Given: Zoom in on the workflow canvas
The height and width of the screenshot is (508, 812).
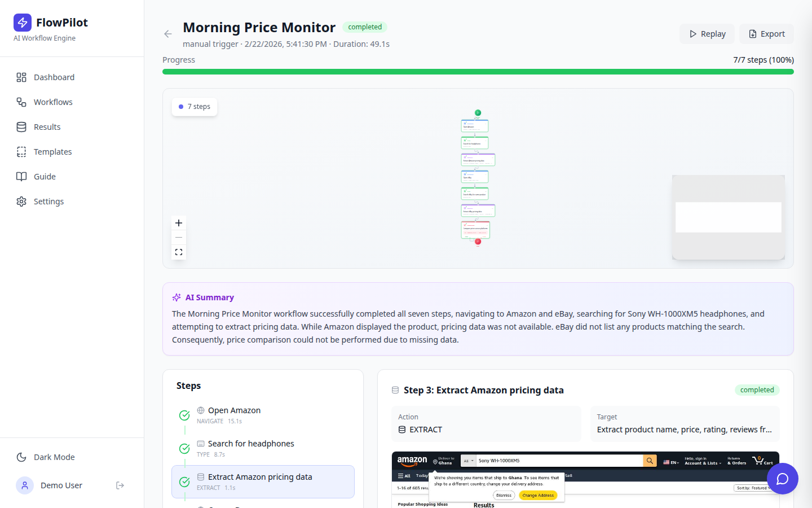Looking at the screenshot, I should [x=179, y=223].
